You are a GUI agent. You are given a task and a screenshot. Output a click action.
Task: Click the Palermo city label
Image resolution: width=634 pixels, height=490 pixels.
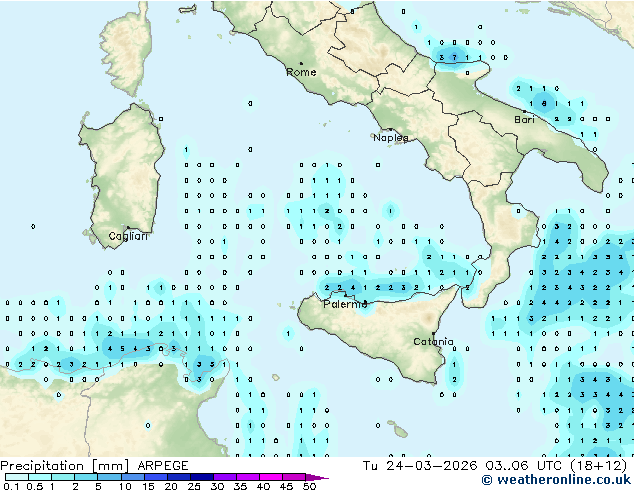click(345, 304)
